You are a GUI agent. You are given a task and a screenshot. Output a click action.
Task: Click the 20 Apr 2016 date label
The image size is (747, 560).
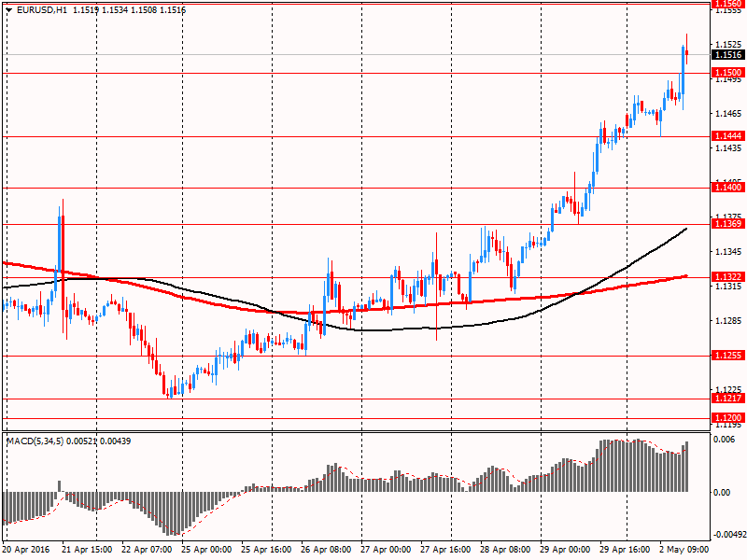pyautogui.click(x=28, y=551)
